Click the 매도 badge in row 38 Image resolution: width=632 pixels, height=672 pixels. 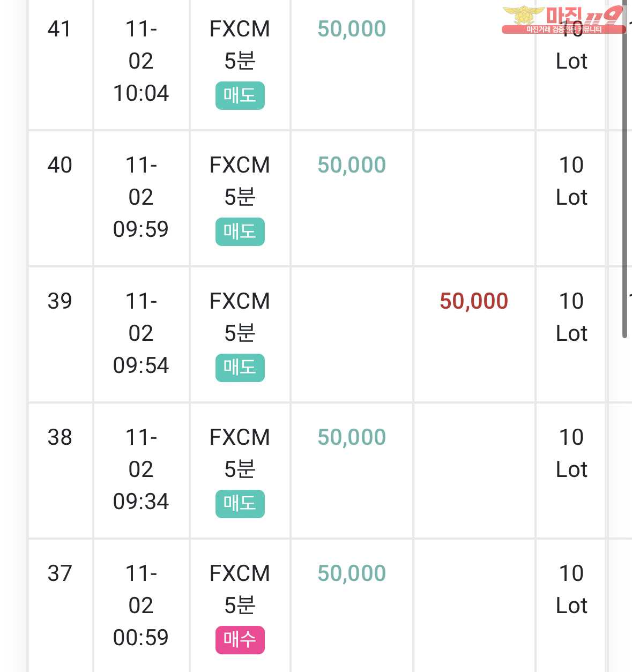[x=240, y=504]
